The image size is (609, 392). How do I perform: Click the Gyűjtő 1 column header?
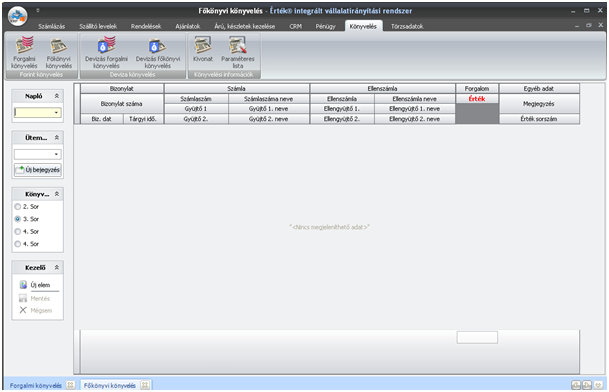pos(196,109)
